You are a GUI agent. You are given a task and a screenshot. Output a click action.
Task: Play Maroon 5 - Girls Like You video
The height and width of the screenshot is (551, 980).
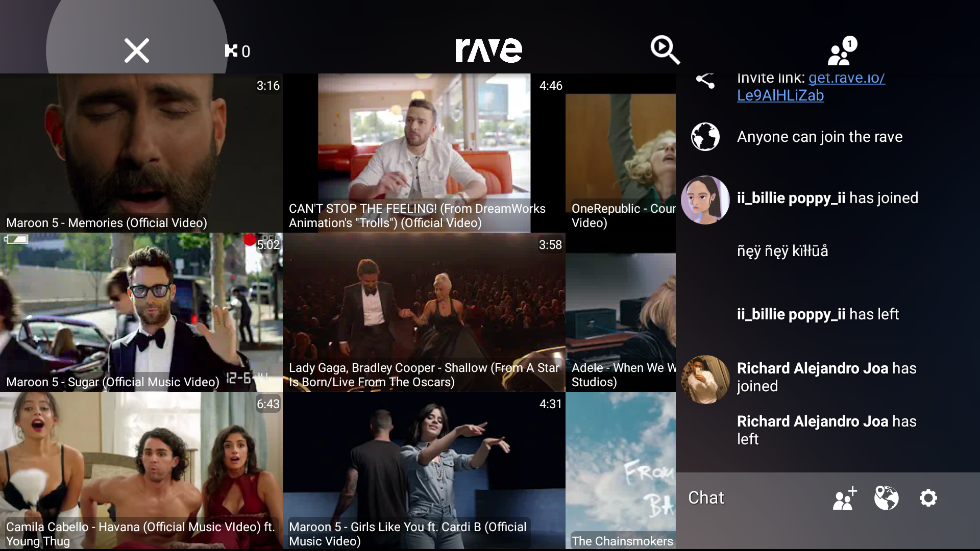(424, 471)
